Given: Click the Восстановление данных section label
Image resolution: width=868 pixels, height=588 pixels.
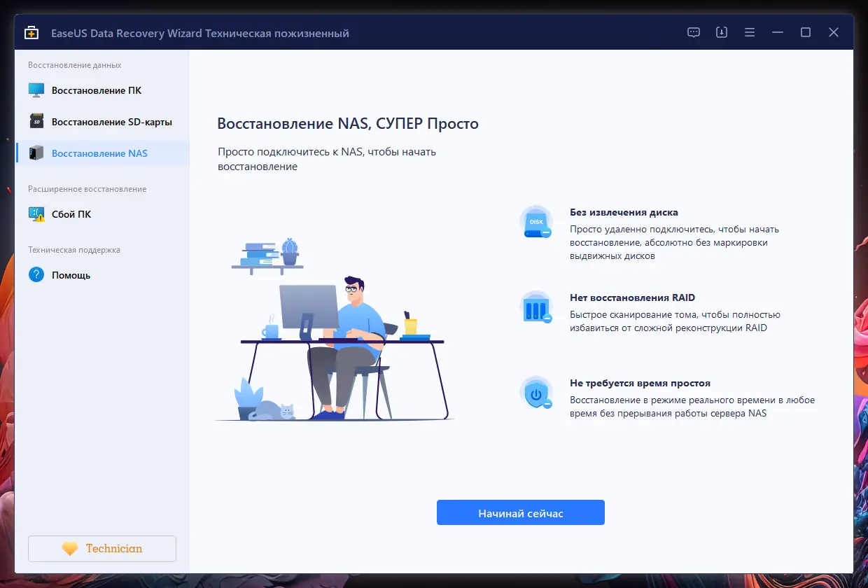Looking at the screenshot, I should tap(75, 65).
